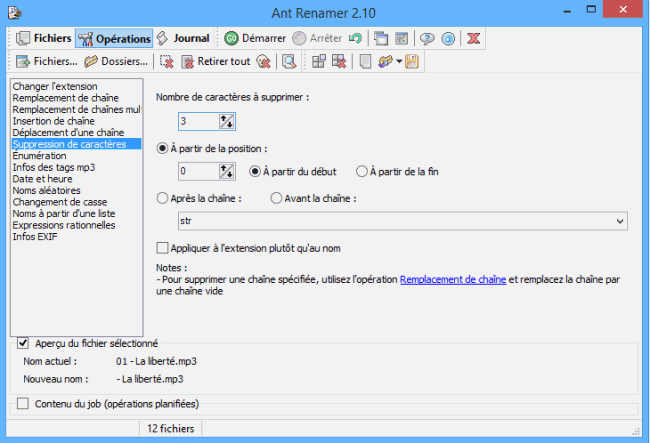Click the save job floppy disk icon
Screen dimensions: 650x443
[x=412, y=62]
